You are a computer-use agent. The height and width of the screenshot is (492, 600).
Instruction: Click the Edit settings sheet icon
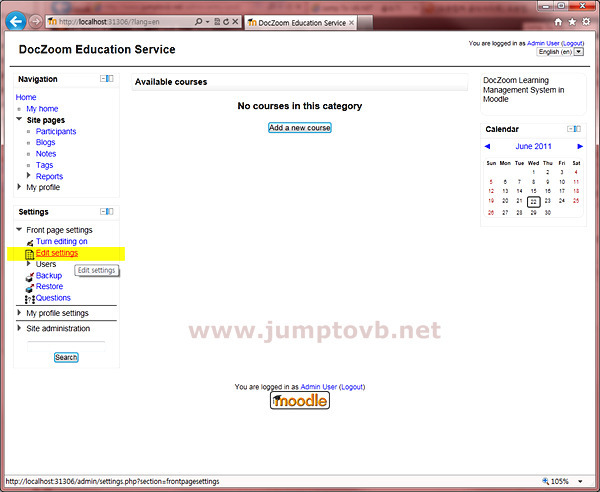click(29, 254)
